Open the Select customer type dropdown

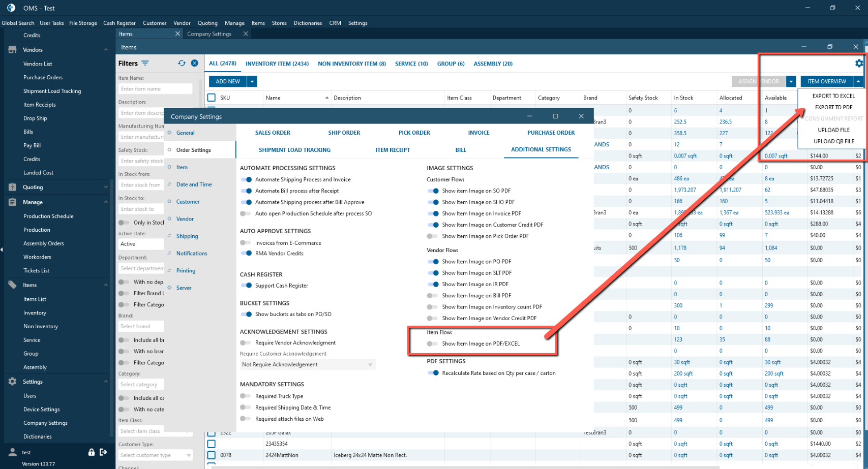pyautogui.click(x=156, y=455)
